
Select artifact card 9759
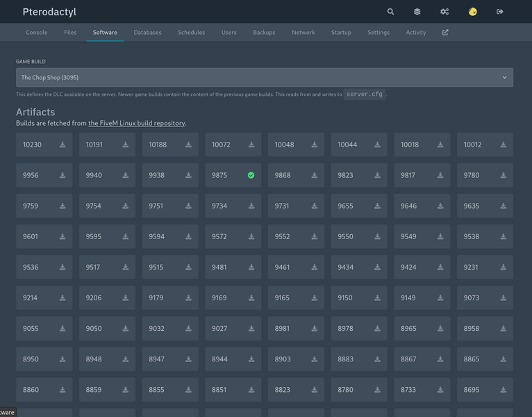pos(44,206)
